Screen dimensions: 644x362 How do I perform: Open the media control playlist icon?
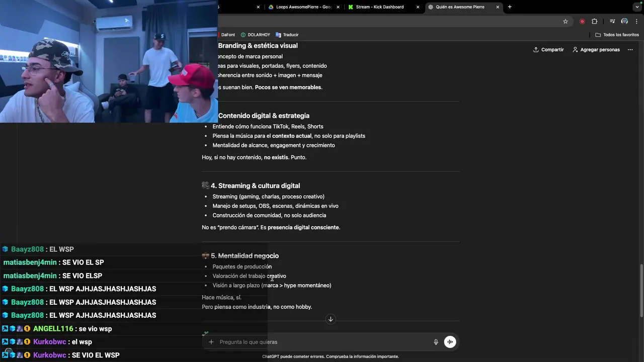coord(612,21)
